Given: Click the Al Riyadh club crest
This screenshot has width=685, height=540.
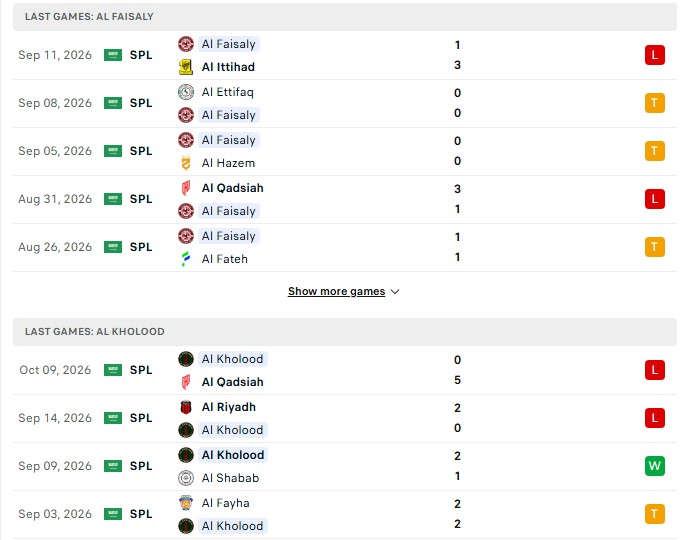Looking at the screenshot, I should point(186,407).
